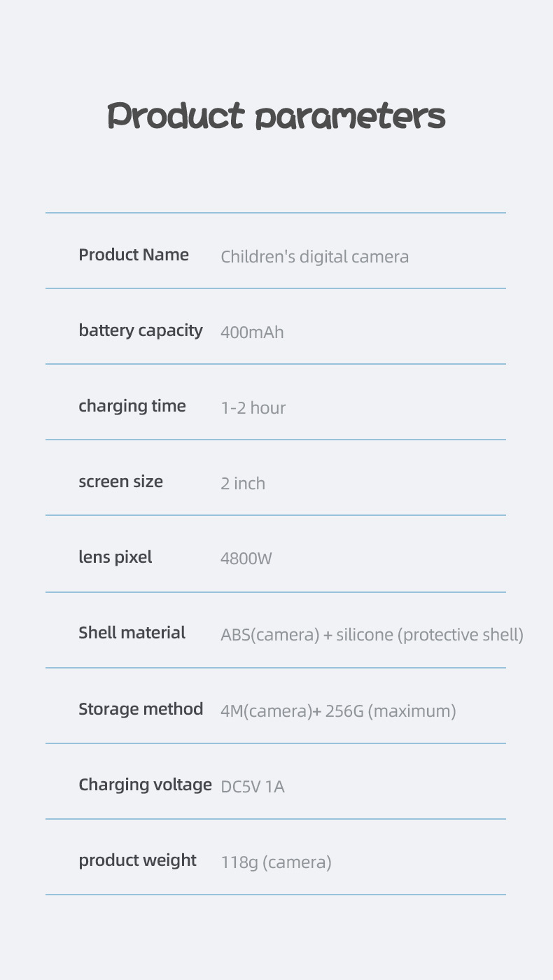Click the silicone (protective shell) text
The width and height of the screenshot is (553, 980).
[x=430, y=635]
